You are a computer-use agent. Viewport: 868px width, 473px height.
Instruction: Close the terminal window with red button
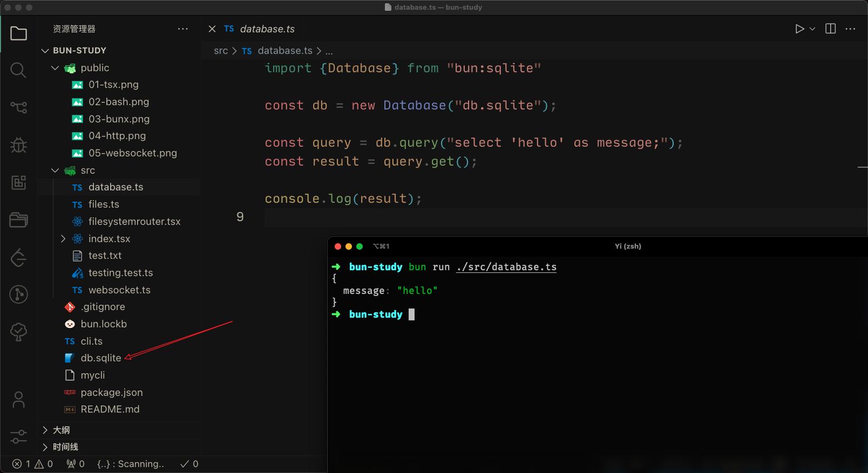pyautogui.click(x=338, y=246)
